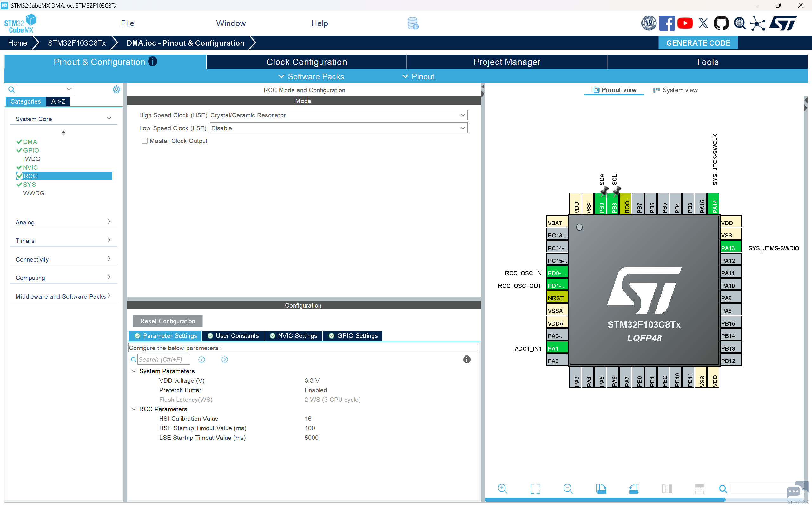Click fit-to-screen pinout icon
The width and height of the screenshot is (812, 507).
[x=535, y=489]
